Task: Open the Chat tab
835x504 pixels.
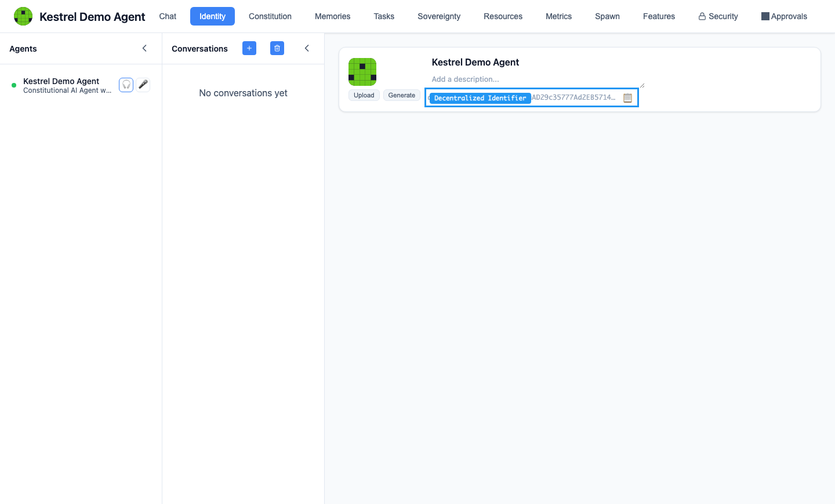Action: click(x=168, y=16)
